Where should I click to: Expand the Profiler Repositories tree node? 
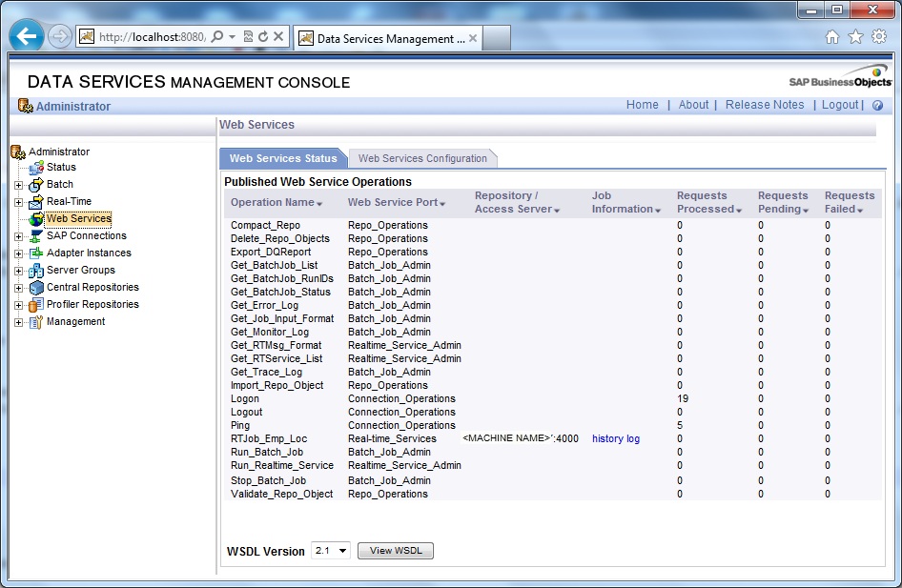coord(18,305)
